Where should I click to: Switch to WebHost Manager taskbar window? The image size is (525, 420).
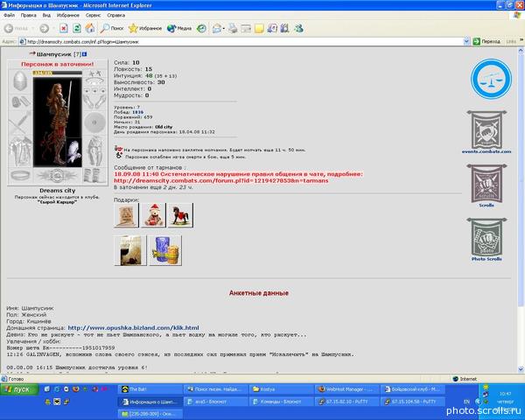[347, 389]
